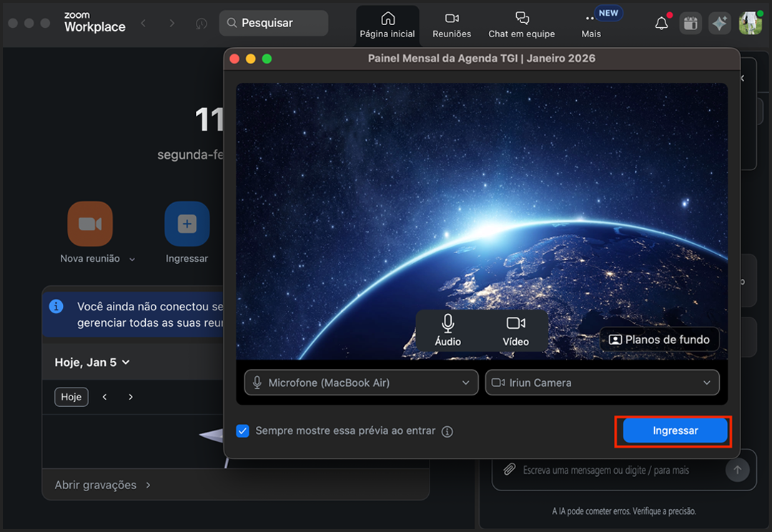Viewport: 772px width, 532px height.
Task: Click the info icon beside preview checkbox
Action: point(447,432)
